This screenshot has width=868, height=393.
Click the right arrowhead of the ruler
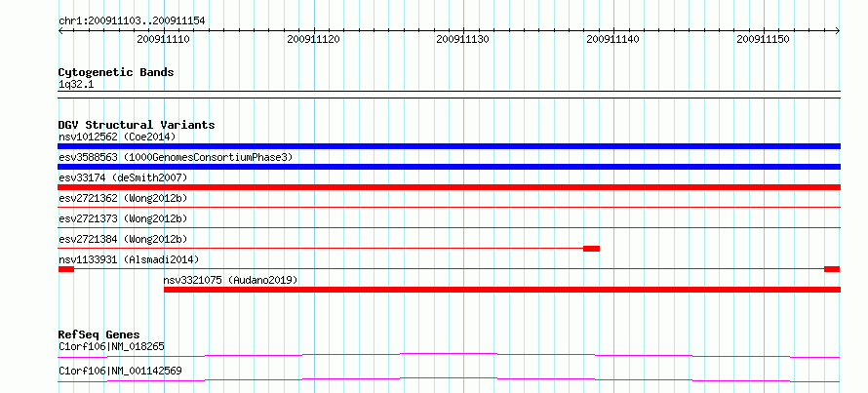[x=838, y=30]
